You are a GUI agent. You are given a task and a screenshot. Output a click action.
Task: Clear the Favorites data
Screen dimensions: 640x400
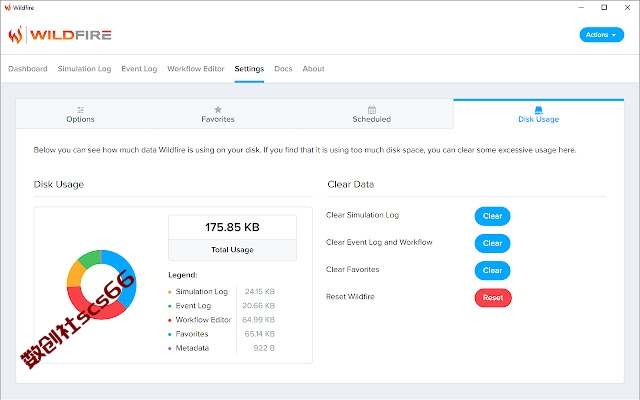pos(492,270)
